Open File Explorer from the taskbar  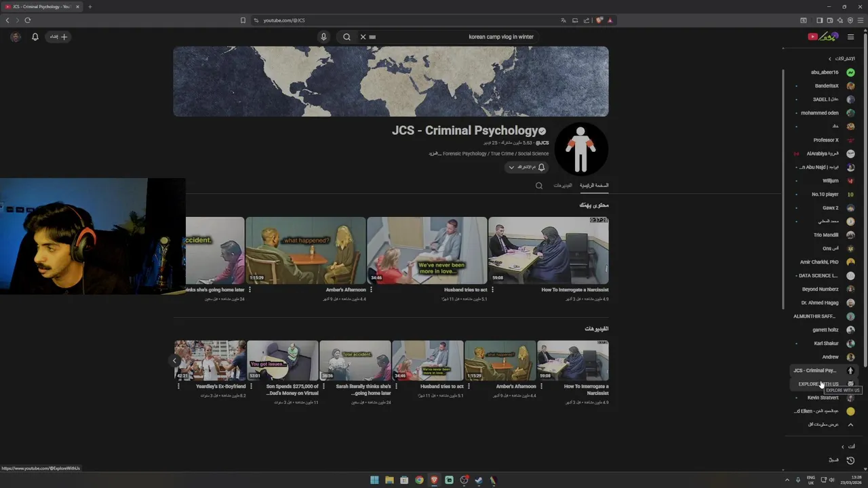389,480
